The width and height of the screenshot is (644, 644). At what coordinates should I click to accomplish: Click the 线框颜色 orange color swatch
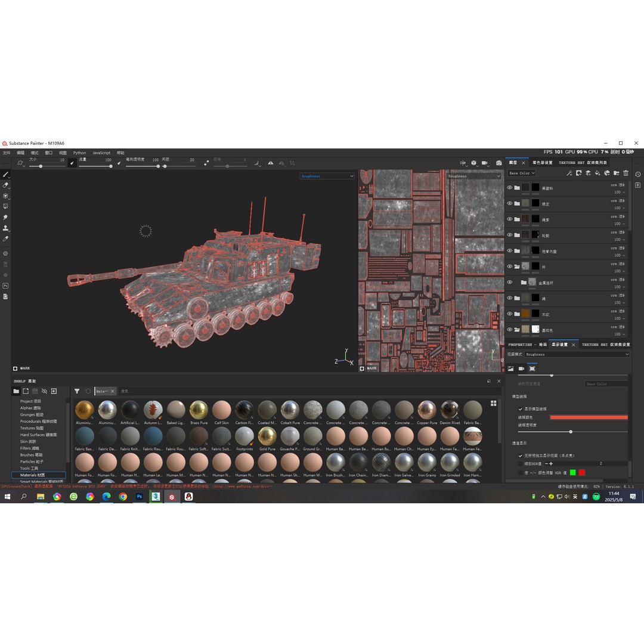[589, 417]
